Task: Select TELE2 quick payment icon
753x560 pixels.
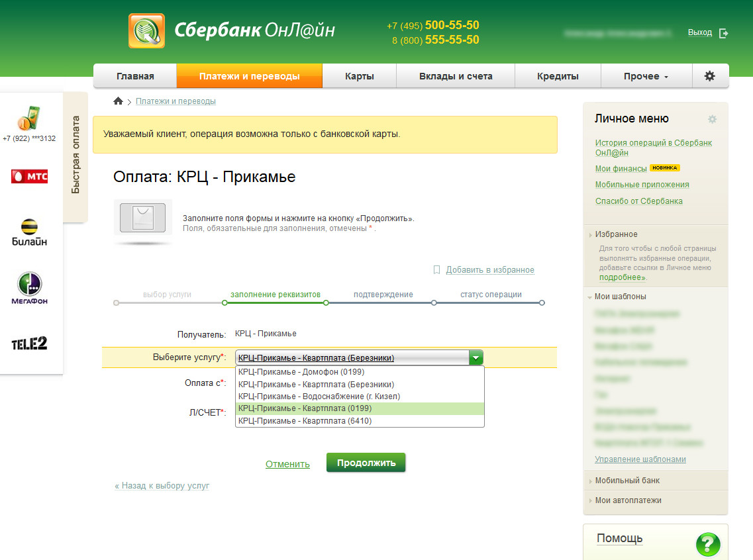Action: (29, 344)
